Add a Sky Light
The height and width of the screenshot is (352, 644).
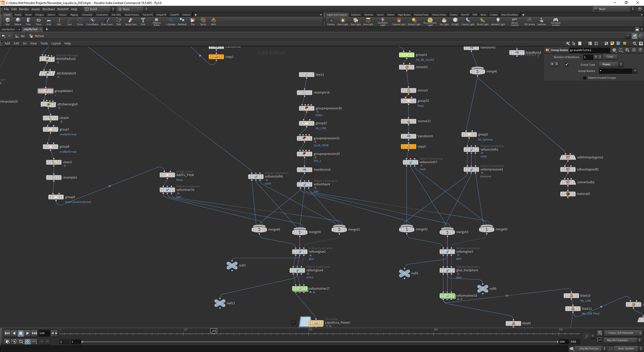coord(444,21)
